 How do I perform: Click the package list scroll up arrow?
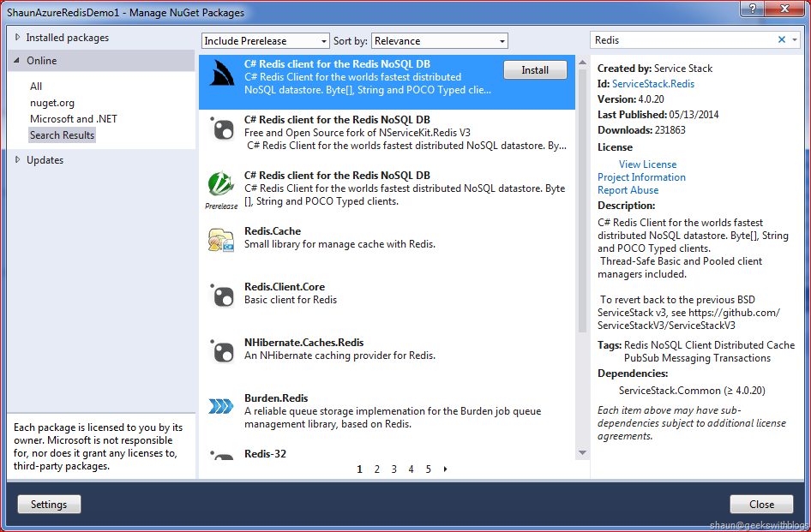(582, 62)
